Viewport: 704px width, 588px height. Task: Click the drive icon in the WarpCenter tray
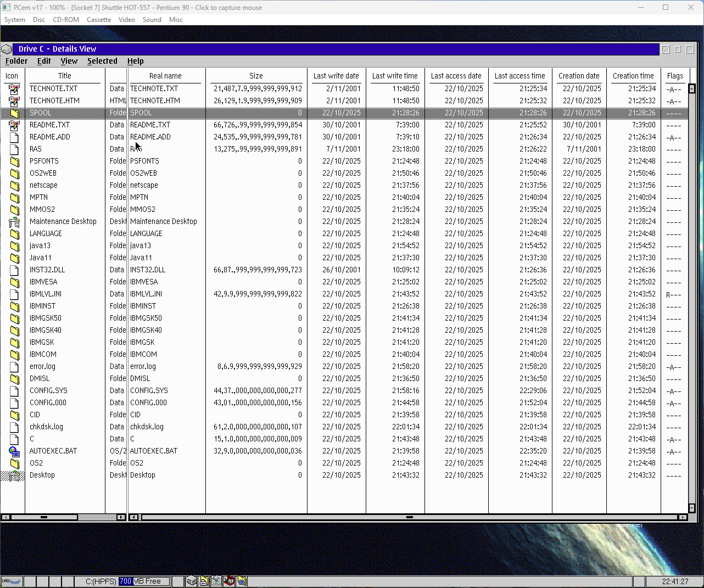point(191,581)
